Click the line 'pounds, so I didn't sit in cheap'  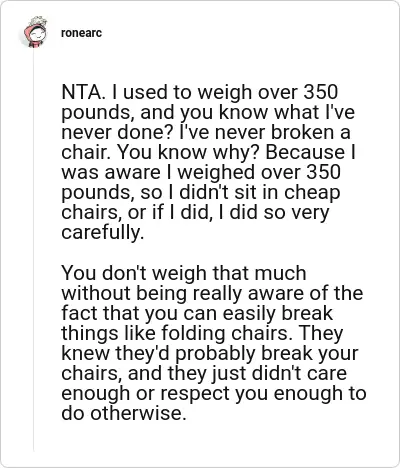(201, 192)
